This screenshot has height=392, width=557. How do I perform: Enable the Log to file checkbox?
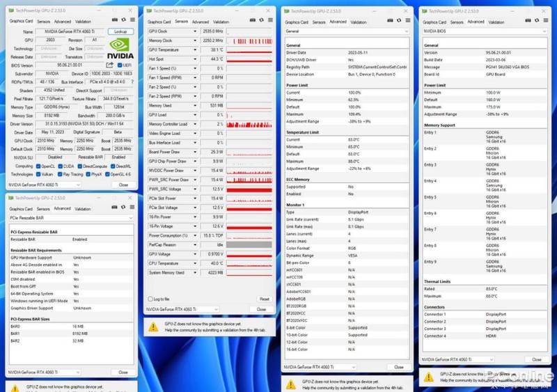(150, 299)
